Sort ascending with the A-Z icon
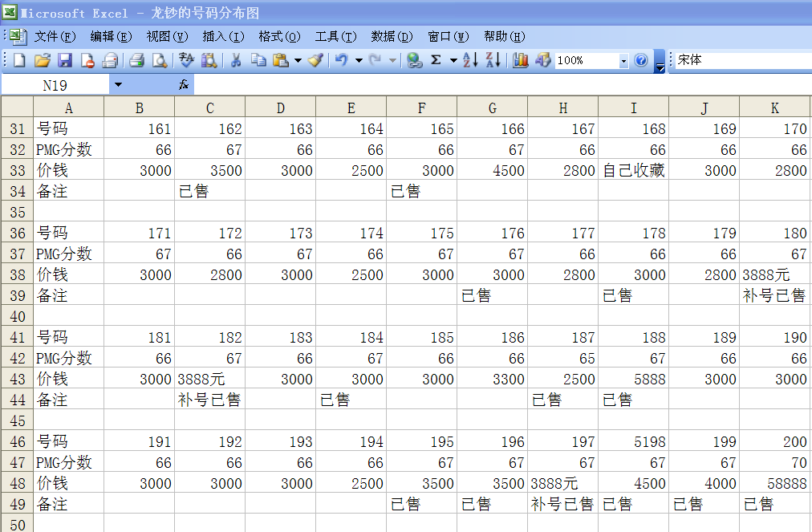812x532 pixels. (x=470, y=60)
